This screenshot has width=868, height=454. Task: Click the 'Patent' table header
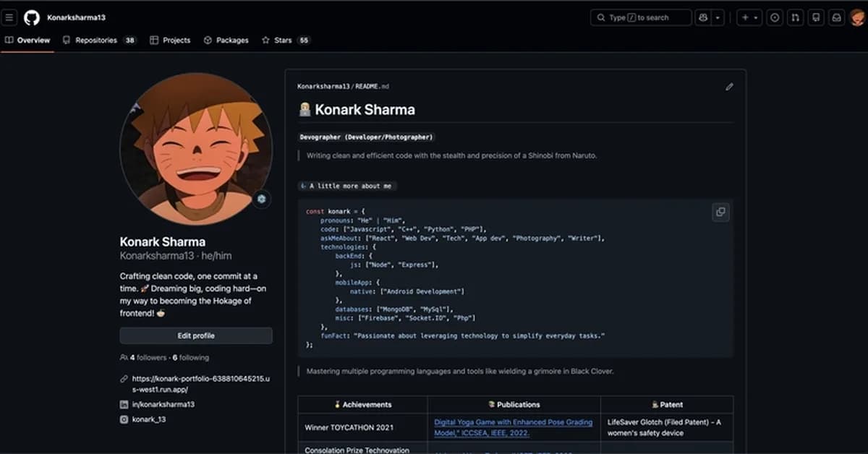(667, 405)
